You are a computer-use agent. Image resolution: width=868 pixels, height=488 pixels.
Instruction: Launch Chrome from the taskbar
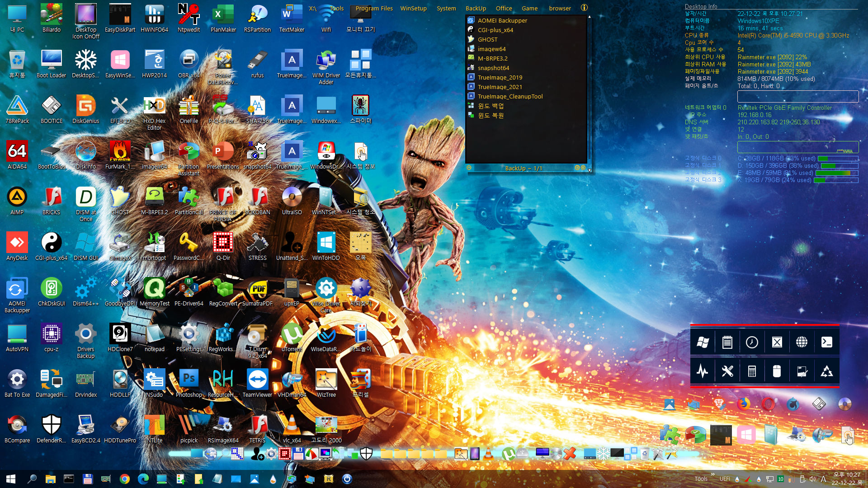point(124,479)
